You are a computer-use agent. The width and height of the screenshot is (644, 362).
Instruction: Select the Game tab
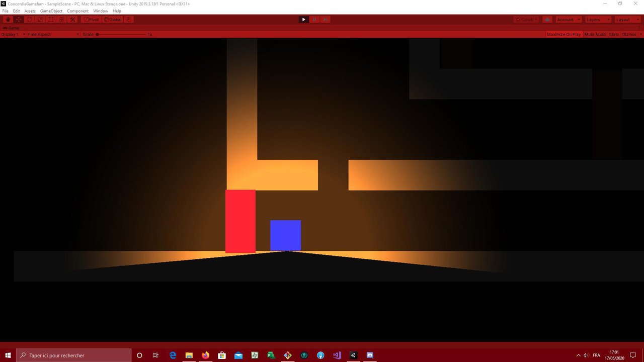click(11, 28)
